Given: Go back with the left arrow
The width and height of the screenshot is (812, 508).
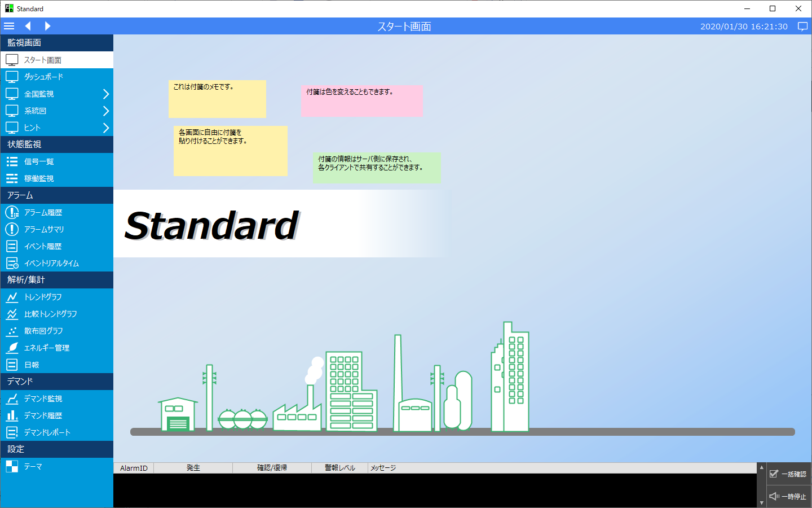Looking at the screenshot, I should pyautogui.click(x=28, y=26).
